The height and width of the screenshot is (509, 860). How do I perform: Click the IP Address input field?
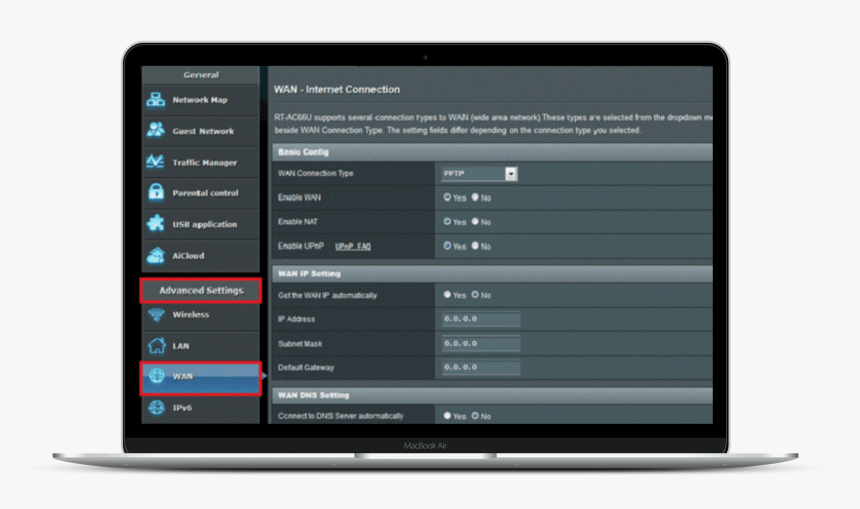[x=481, y=320]
